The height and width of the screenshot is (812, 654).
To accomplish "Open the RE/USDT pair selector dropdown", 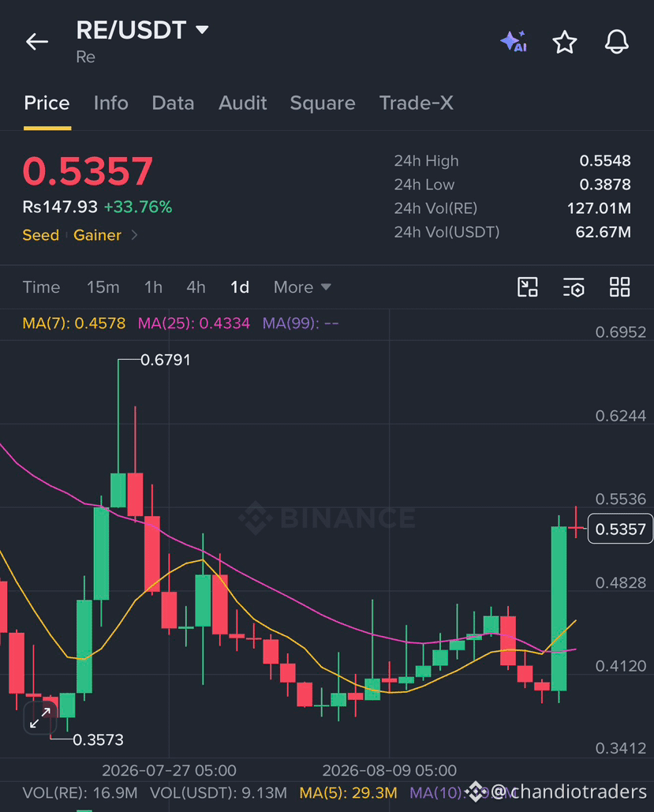I will 143,30.
